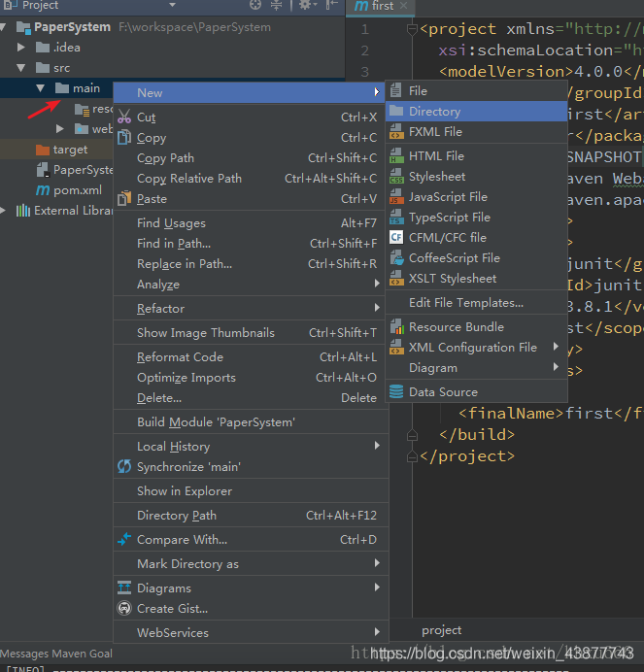The width and height of the screenshot is (644, 672).
Task: Click the Data Source database icon
Action: tap(396, 392)
